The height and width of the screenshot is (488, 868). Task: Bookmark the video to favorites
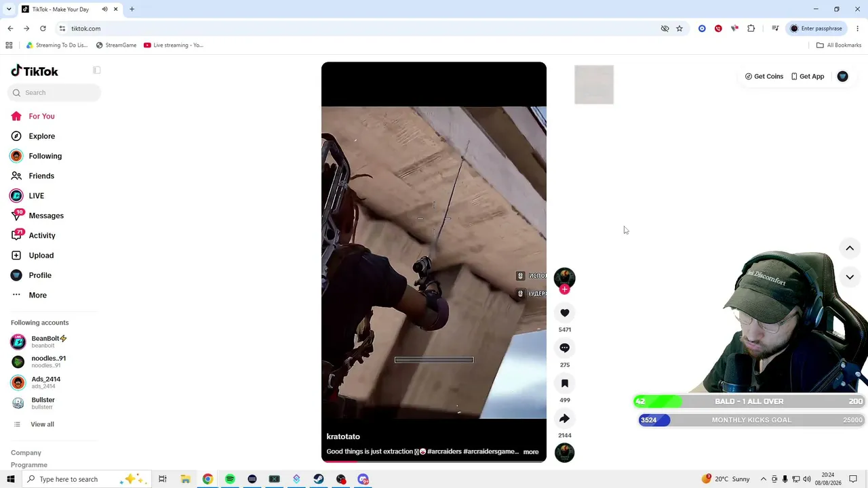tap(564, 383)
